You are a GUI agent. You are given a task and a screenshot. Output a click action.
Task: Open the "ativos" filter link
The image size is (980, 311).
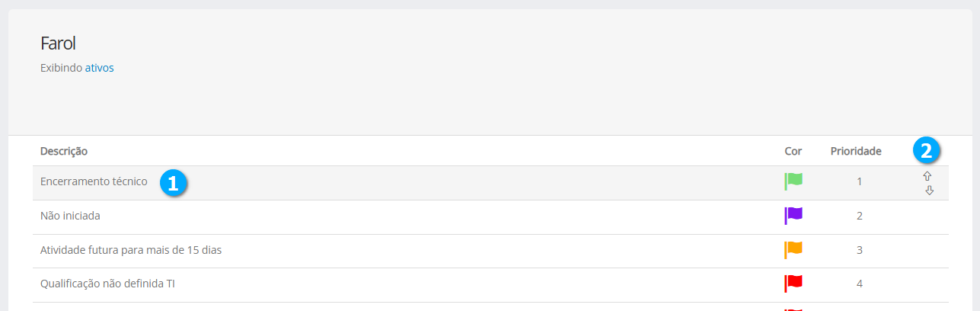click(99, 68)
